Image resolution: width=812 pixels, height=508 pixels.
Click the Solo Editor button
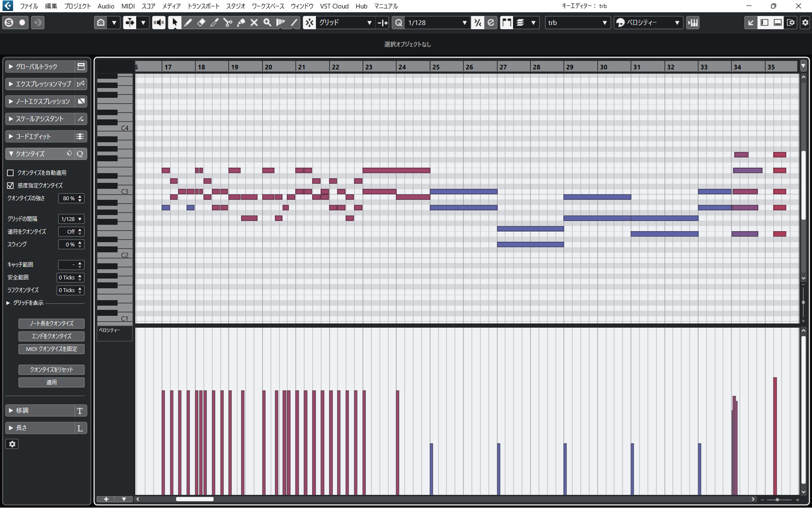tap(9, 22)
